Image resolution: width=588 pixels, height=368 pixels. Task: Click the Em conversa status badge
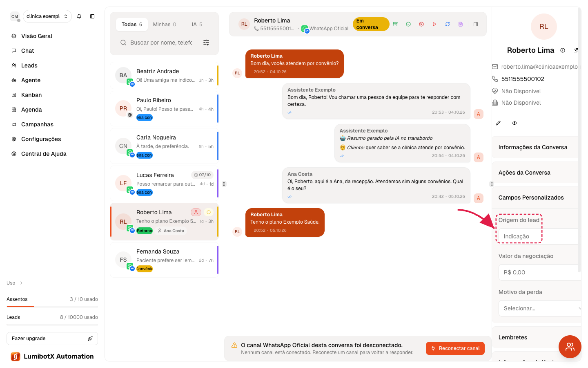pos(371,24)
